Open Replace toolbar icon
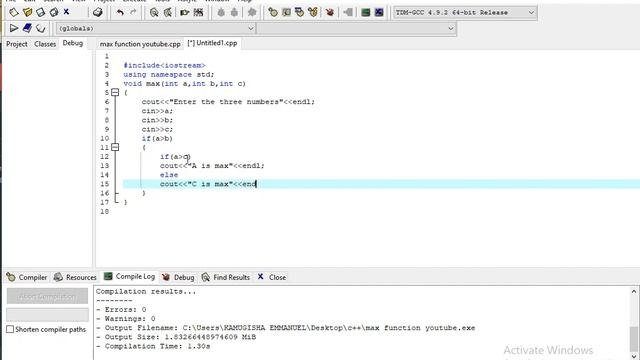This screenshot has height=360, width=640. pyautogui.click(x=167, y=13)
